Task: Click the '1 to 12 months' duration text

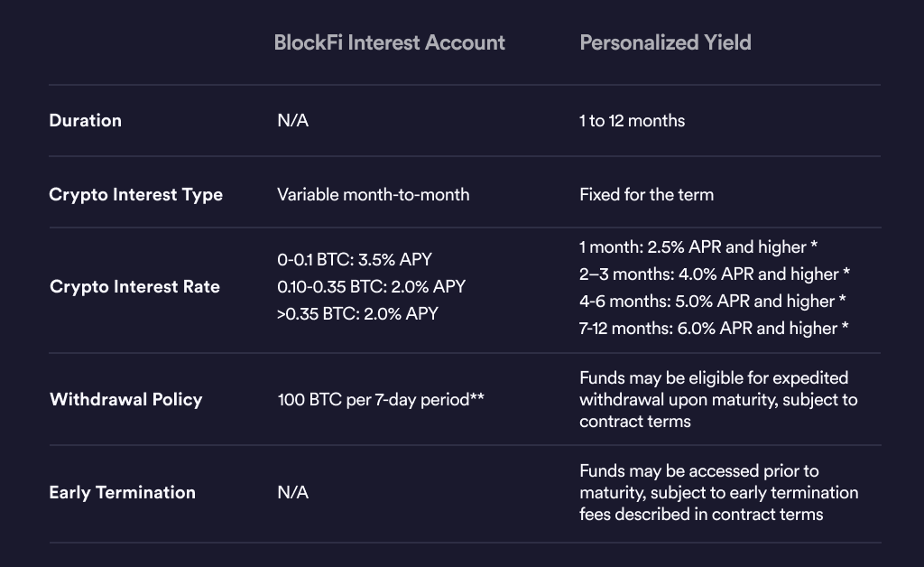Action: 632,120
